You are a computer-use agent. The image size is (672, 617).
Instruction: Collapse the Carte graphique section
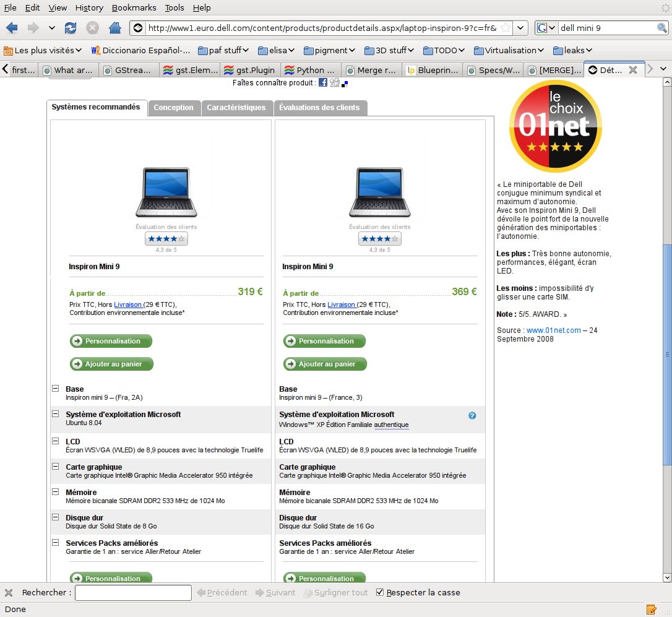point(55,466)
